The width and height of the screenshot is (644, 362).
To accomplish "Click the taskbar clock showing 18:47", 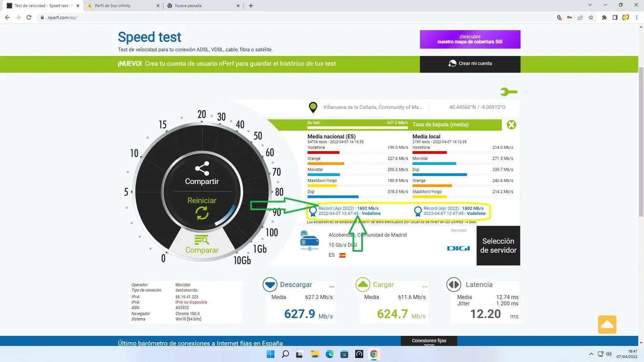I will click(627, 354).
